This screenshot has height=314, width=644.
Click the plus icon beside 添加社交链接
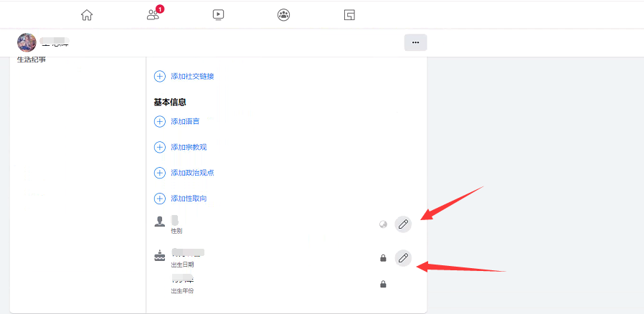(160, 76)
